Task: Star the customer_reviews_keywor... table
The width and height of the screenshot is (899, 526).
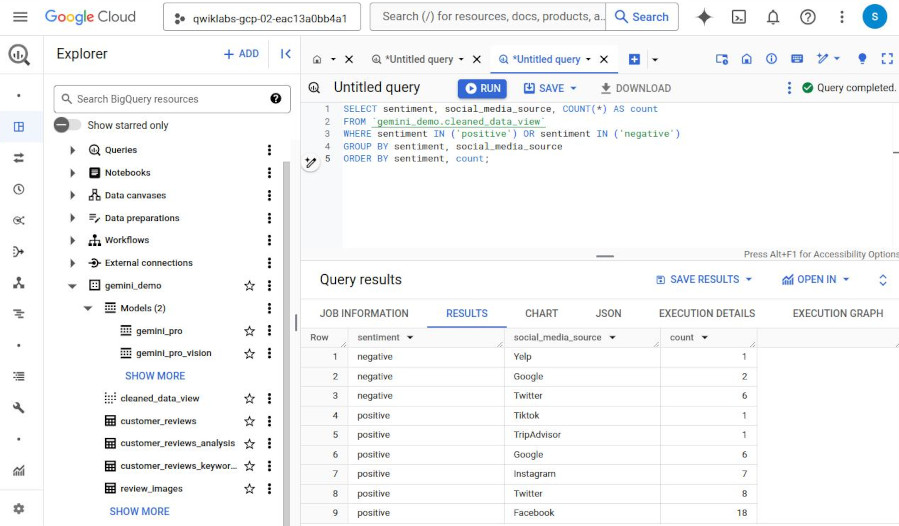Action: pyautogui.click(x=249, y=466)
